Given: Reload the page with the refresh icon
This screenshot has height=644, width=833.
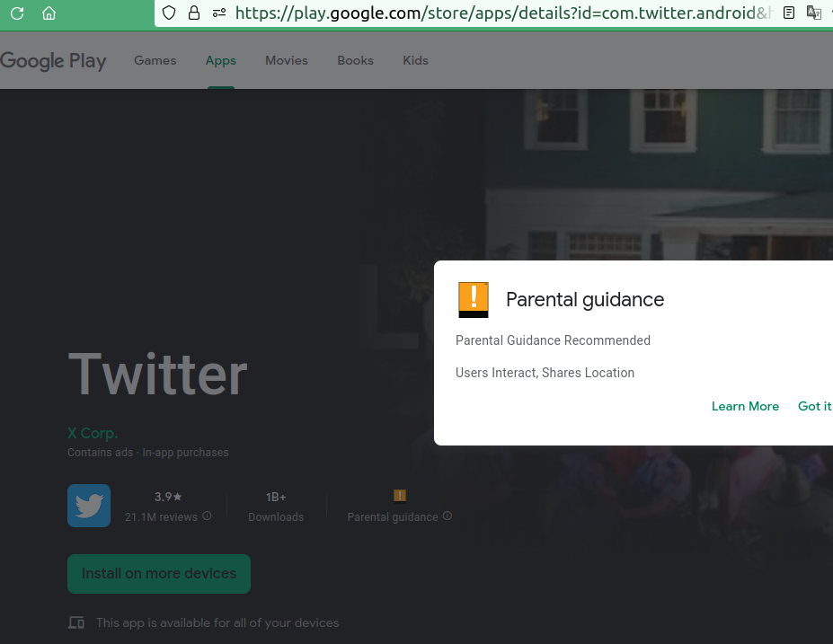Looking at the screenshot, I should pyautogui.click(x=17, y=13).
